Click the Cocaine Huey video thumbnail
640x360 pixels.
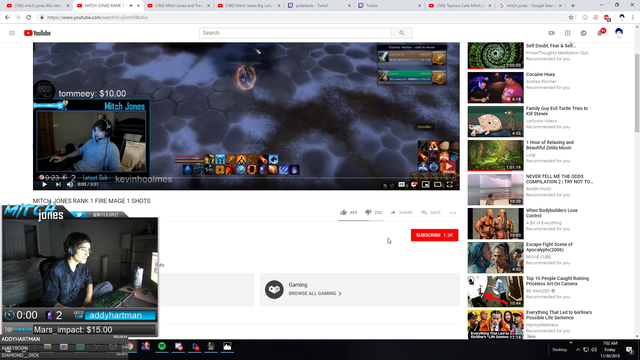pos(496,87)
